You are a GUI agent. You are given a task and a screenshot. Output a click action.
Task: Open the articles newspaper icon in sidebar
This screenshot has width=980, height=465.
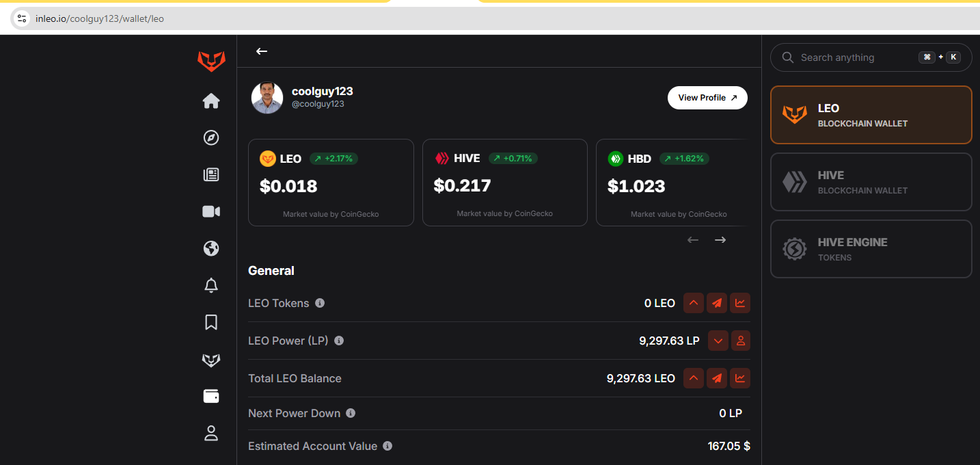tap(211, 174)
